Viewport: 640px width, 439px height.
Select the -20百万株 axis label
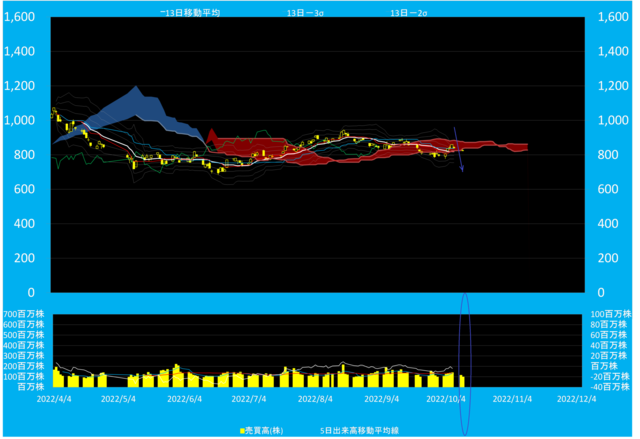coord(608,377)
